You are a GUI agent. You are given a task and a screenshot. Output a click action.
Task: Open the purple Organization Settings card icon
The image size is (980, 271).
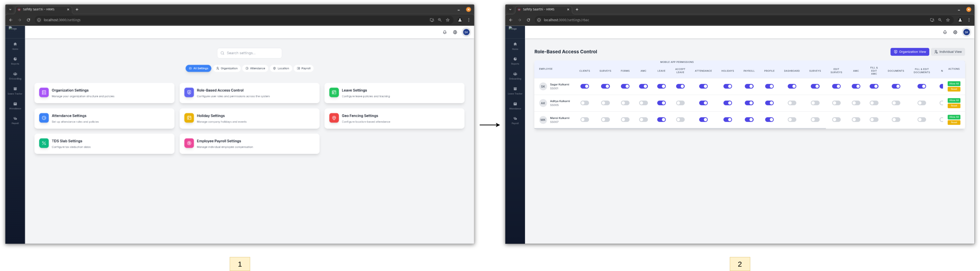point(44,92)
